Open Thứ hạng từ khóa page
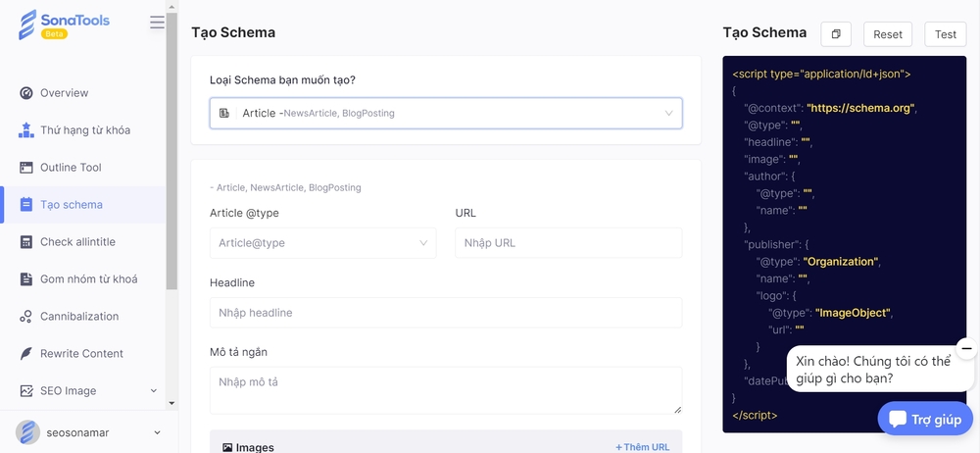Viewport: 980px width, 453px height. pyautogui.click(x=85, y=130)
